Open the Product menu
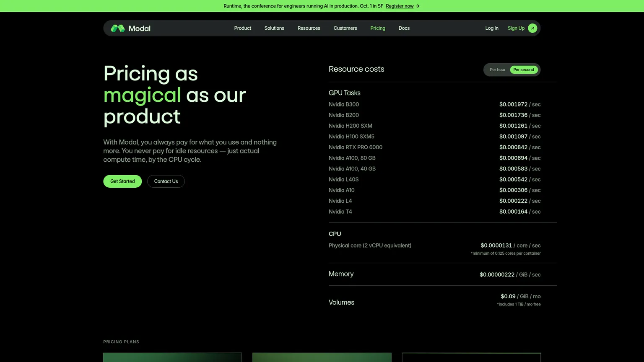This screenshot has width=644, height=362. tap(243, 28)
